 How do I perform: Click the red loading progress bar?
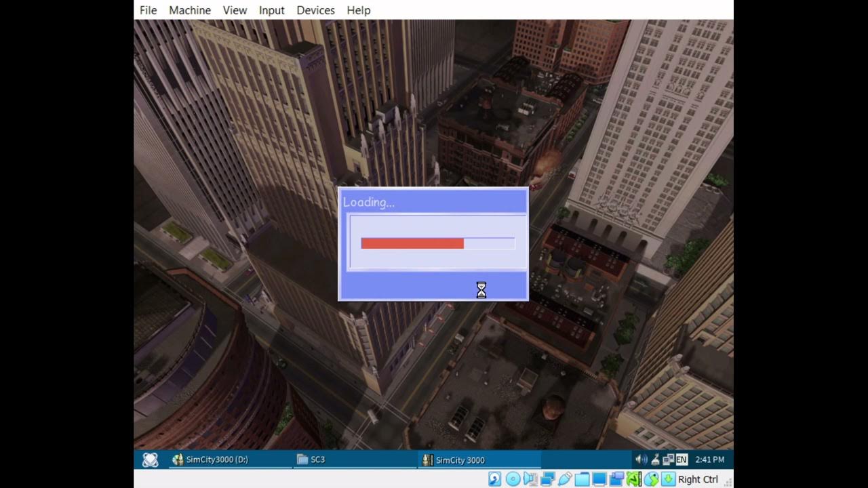pos(412,243)
